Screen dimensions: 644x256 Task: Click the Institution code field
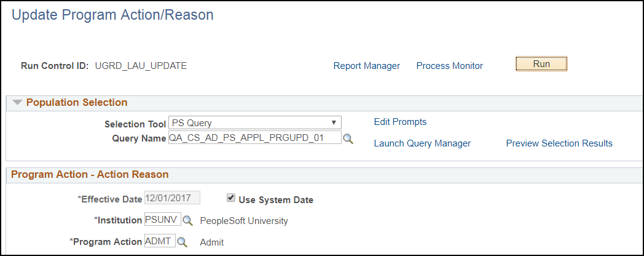162,220
